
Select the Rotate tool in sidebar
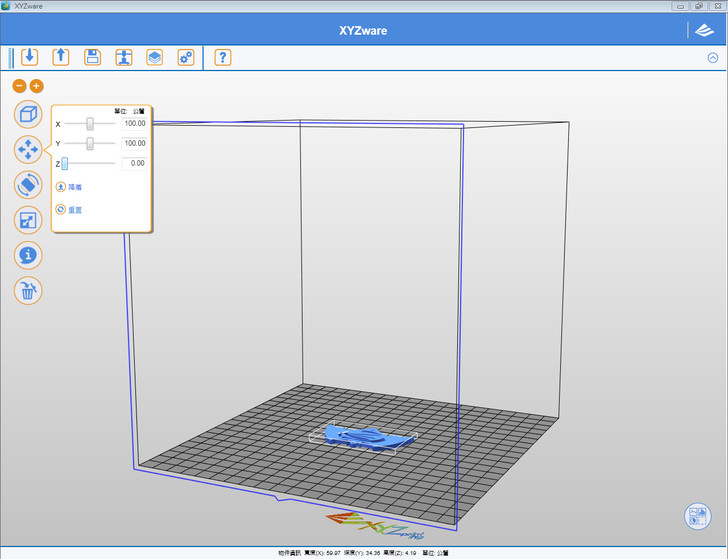click(28, 185)
